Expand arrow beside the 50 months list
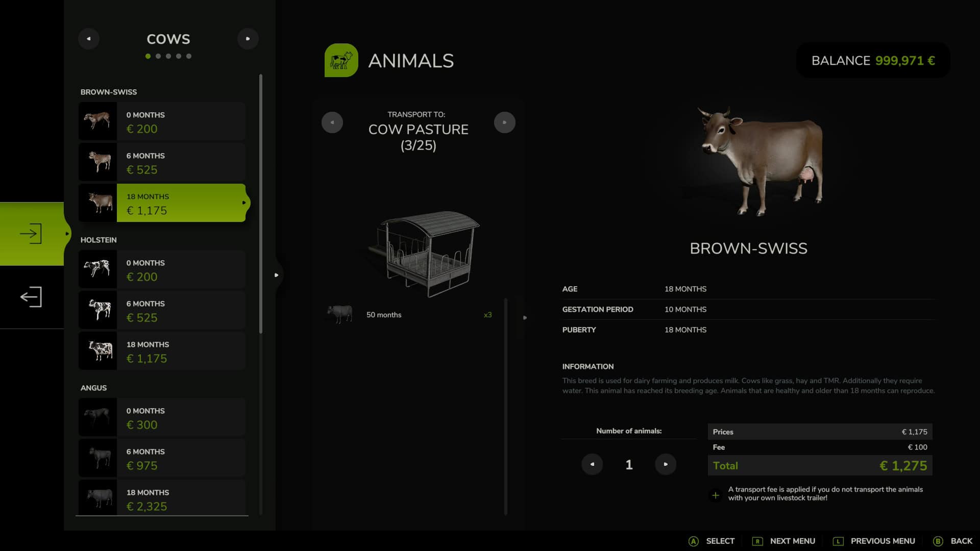The width and height of the screenshot is (980, 551). [x=525, y=317]
